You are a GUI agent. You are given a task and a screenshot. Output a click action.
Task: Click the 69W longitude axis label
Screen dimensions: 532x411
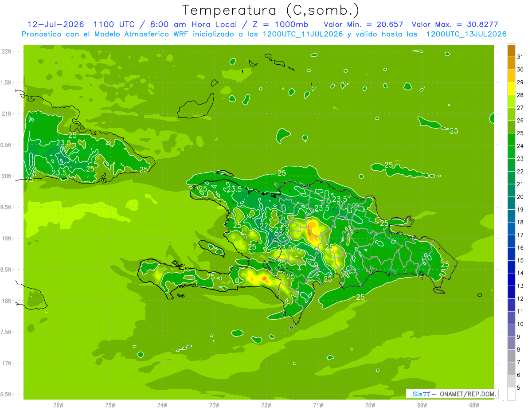(422, 405)
